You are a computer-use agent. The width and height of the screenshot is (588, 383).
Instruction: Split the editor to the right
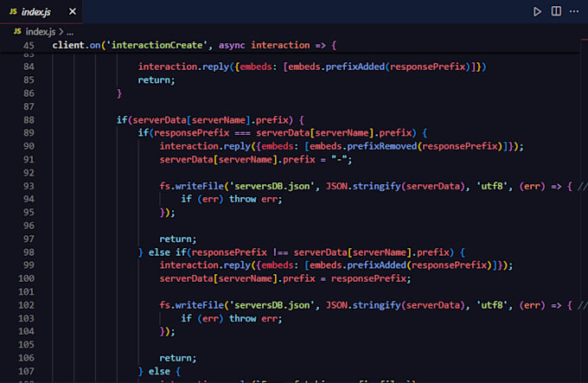coord(556,11)
